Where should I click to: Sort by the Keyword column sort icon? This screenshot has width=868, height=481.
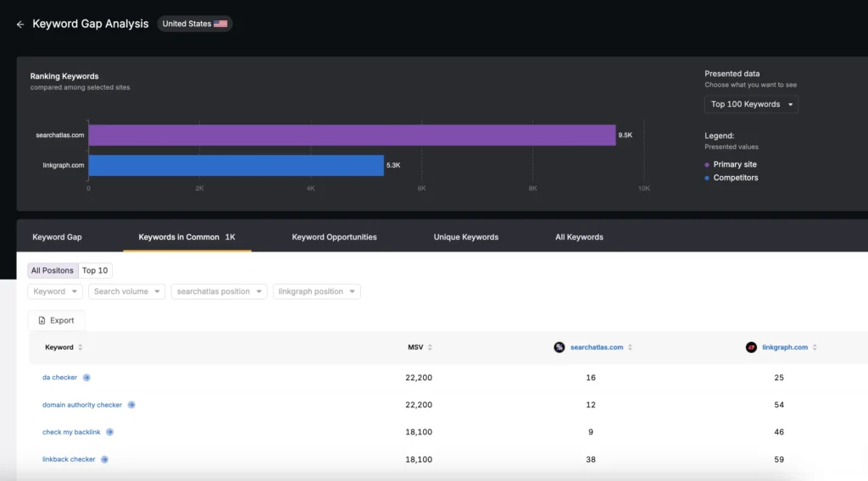pyautogui.click(x=81, y=347)
